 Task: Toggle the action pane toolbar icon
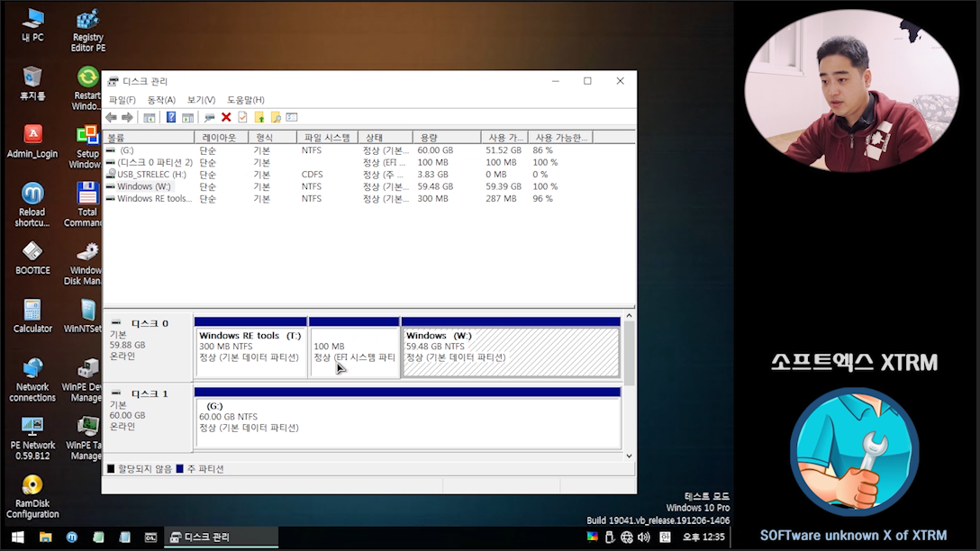[x=187, y=117]
